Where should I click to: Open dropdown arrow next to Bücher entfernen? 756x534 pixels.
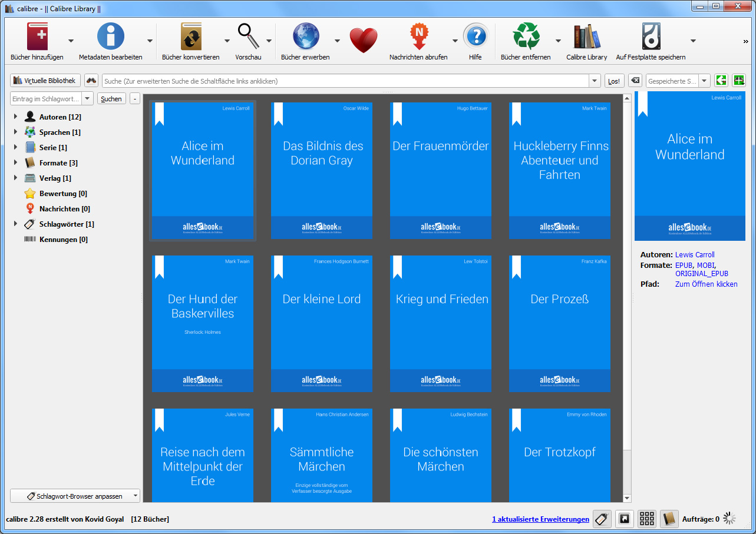pyautogui.click(x=558, y=41)
